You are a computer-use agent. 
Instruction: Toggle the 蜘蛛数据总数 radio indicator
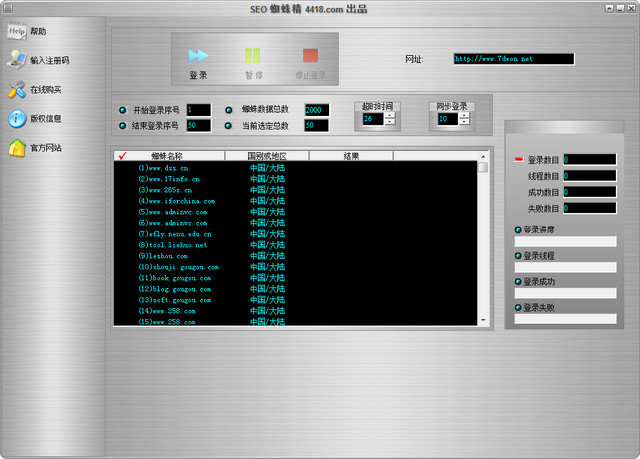pyautogui.click(x=231, y=109)
